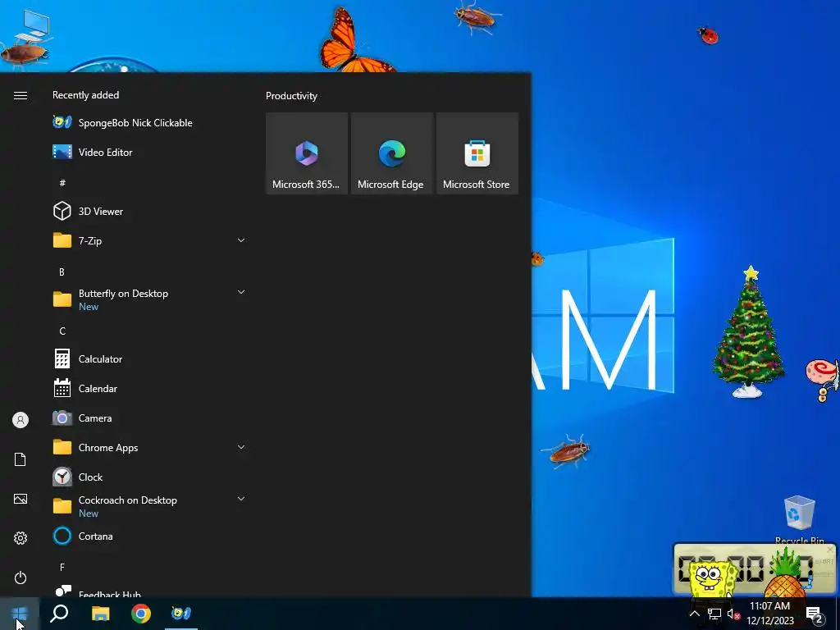840x630 pixels.
Task: Open the Microsoft Edge tile
Action: pyautogui.click(x=391, y=153)
